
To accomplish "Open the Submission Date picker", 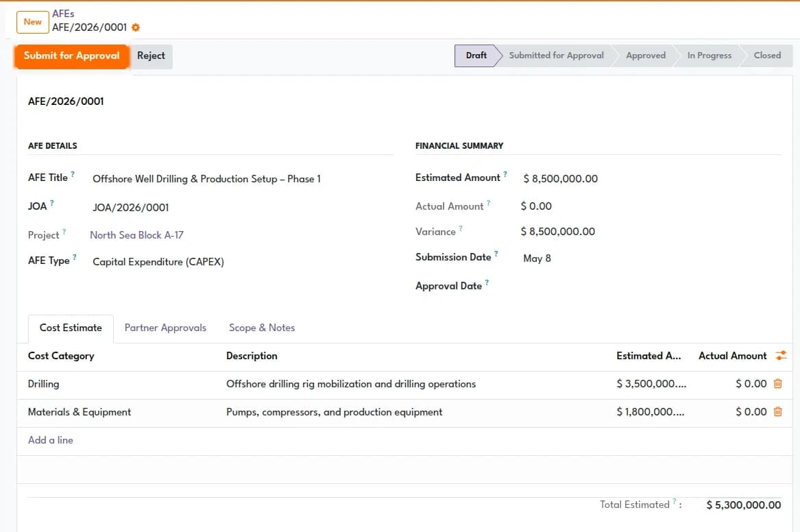I will [x=651, y=258].
